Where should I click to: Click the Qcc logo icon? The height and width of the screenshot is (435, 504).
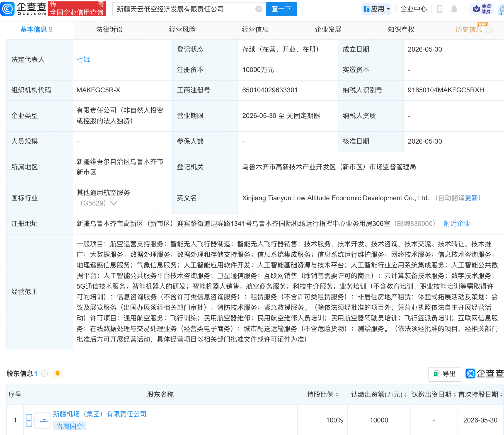tap(8, 9)
